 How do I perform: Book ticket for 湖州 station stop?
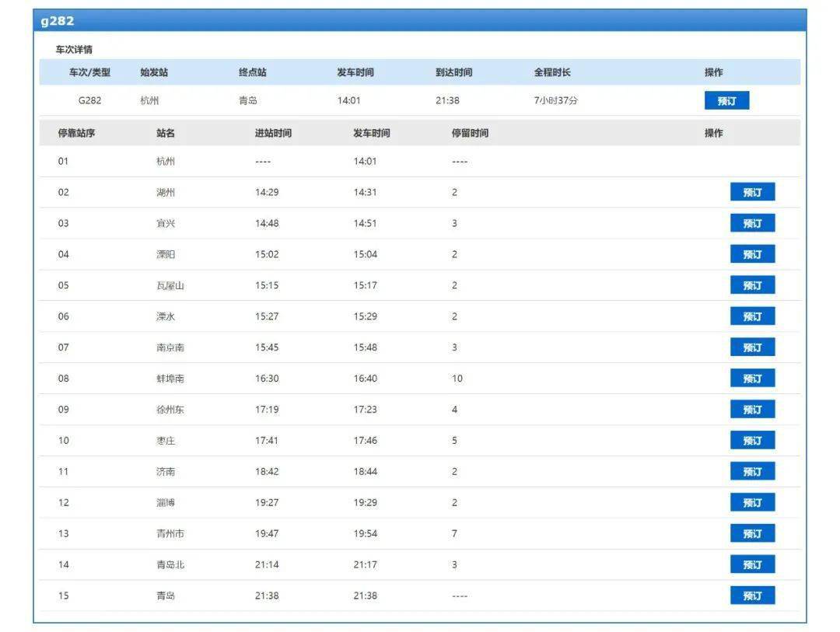point(752,193)
